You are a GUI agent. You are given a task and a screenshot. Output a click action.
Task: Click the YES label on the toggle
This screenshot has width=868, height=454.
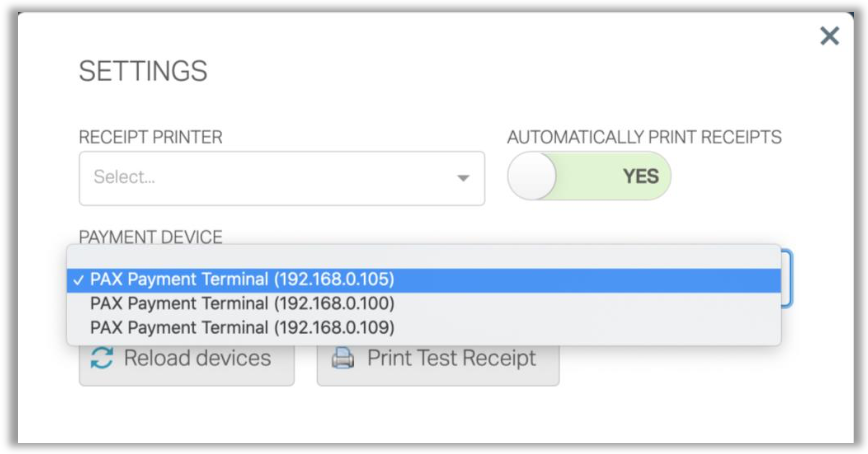[x=640, y=176]
